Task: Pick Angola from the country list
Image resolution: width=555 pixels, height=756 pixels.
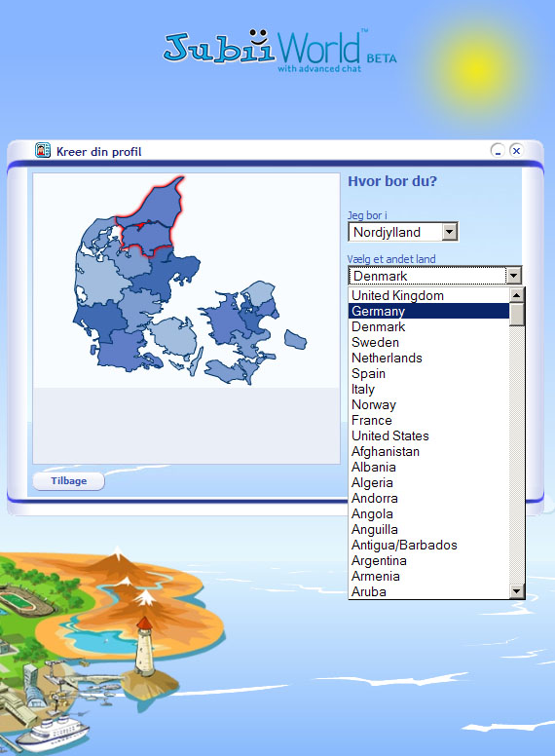Action: coord(428,514)
